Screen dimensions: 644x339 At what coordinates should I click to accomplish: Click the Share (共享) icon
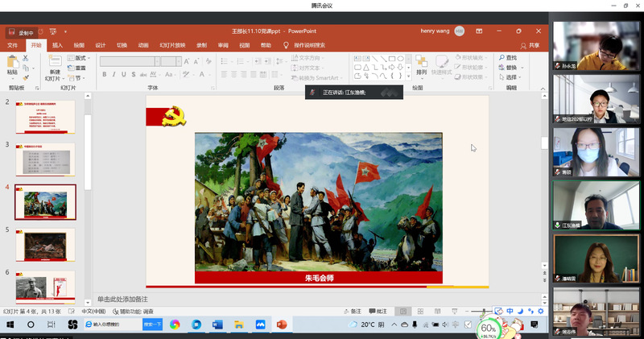(x=530, y=46)
